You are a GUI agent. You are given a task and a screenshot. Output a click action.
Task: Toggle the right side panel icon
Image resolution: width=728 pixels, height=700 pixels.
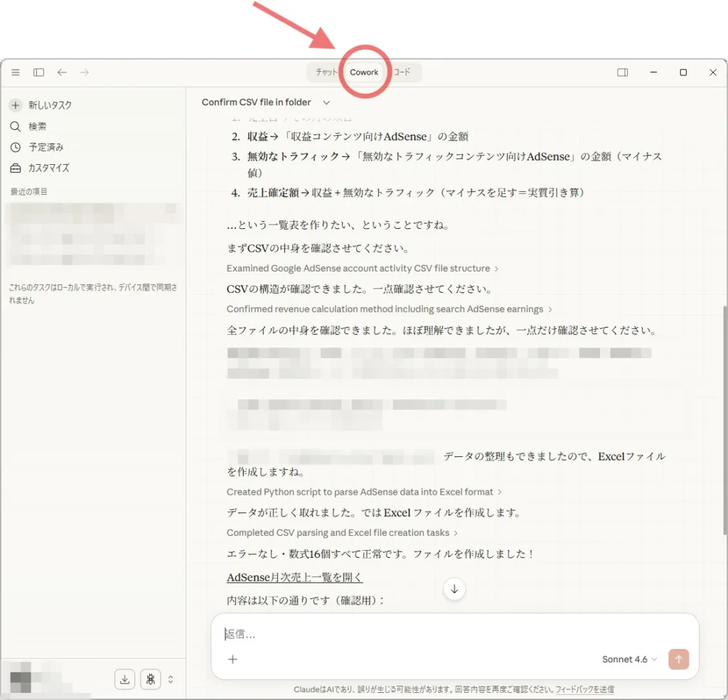click(622, 72)
